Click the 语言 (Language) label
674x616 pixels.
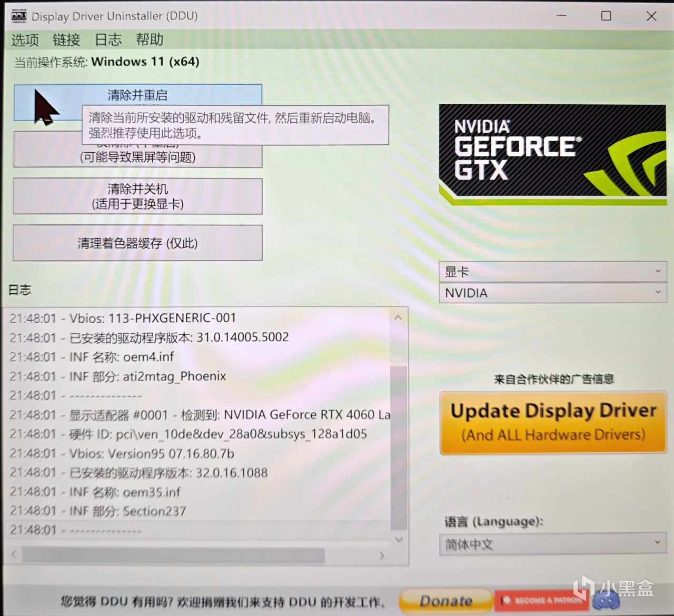coord(493,522)
